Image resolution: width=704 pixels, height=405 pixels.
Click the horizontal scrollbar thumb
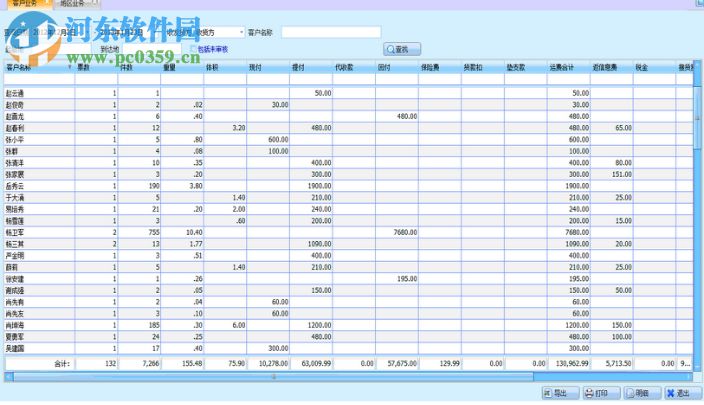tap(273, 377)
